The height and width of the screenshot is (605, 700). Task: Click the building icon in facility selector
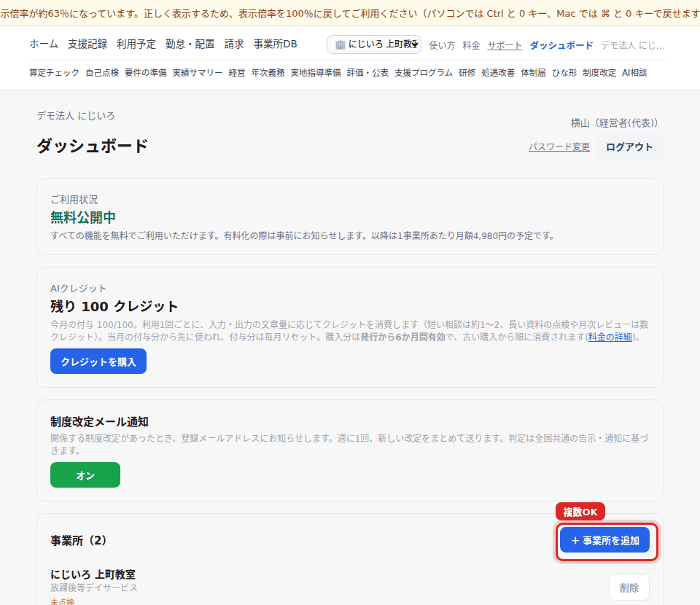coord(341,44)
